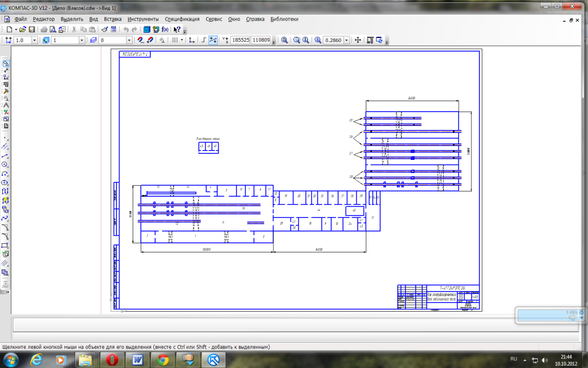
Task: Copy properties with the paintbrush icon
Action: 105,29
